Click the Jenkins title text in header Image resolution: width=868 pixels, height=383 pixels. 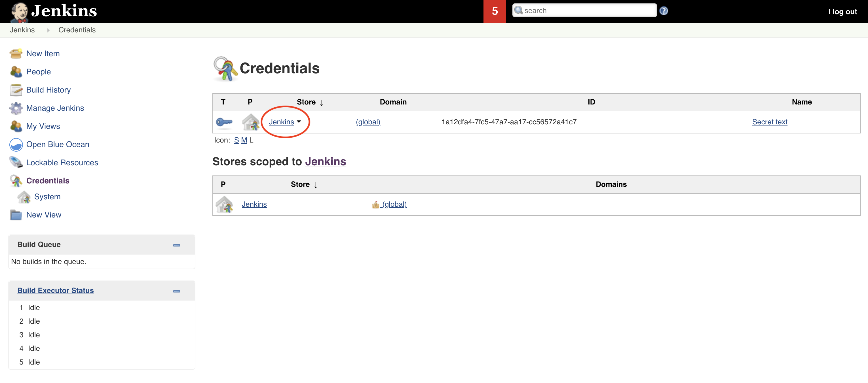pos(64,11)
